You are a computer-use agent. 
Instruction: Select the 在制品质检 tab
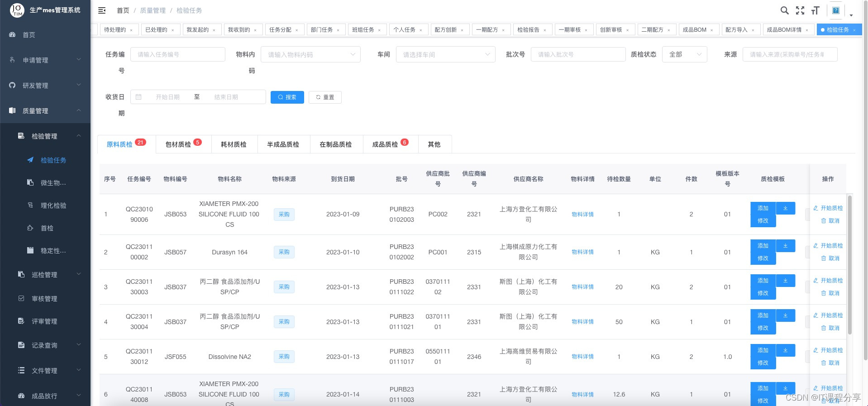click(336, 144)
